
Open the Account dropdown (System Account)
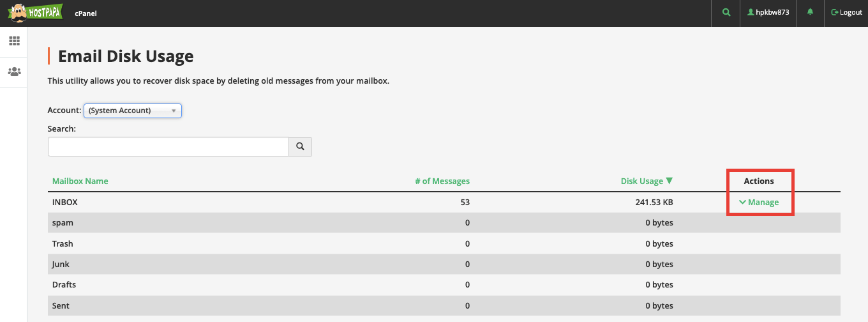[133, 111]
